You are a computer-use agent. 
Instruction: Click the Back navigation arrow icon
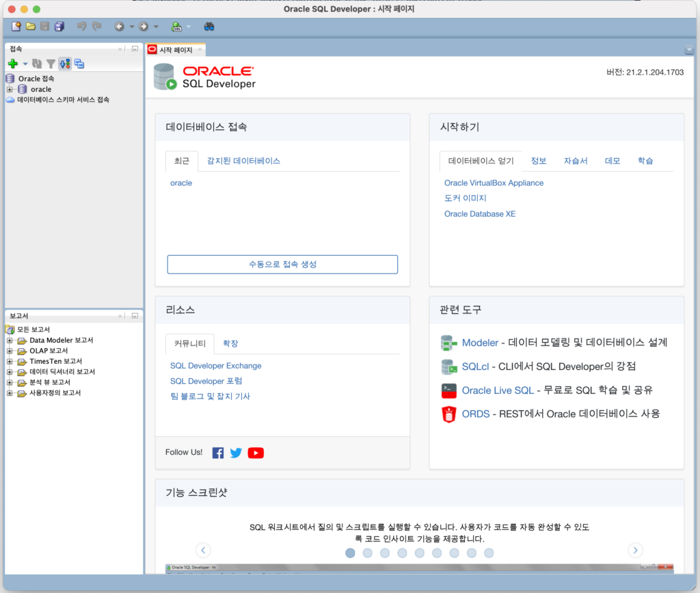(119, 27)
